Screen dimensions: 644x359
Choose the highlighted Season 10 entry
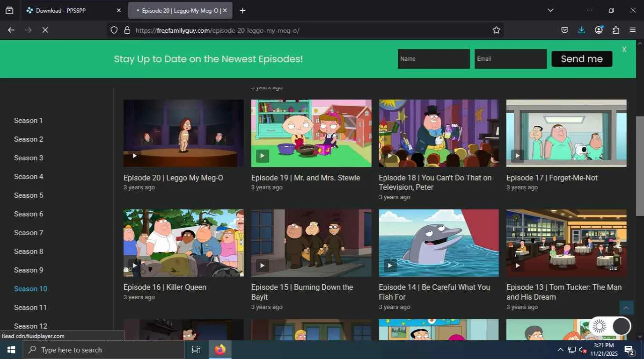click(30, 289)
